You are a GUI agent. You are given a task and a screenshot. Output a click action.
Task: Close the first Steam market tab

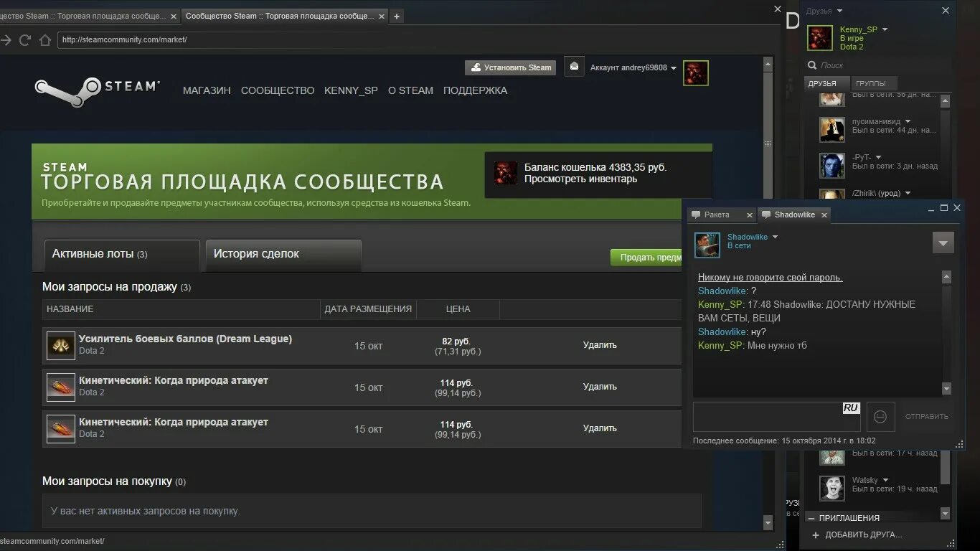[x=174, y=16]
